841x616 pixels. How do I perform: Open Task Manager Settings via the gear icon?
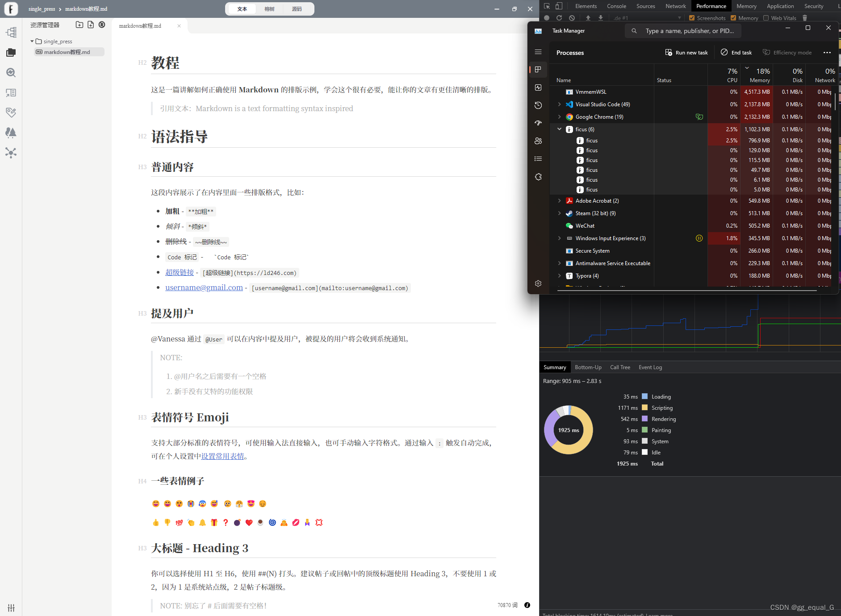tap(539, 283)
